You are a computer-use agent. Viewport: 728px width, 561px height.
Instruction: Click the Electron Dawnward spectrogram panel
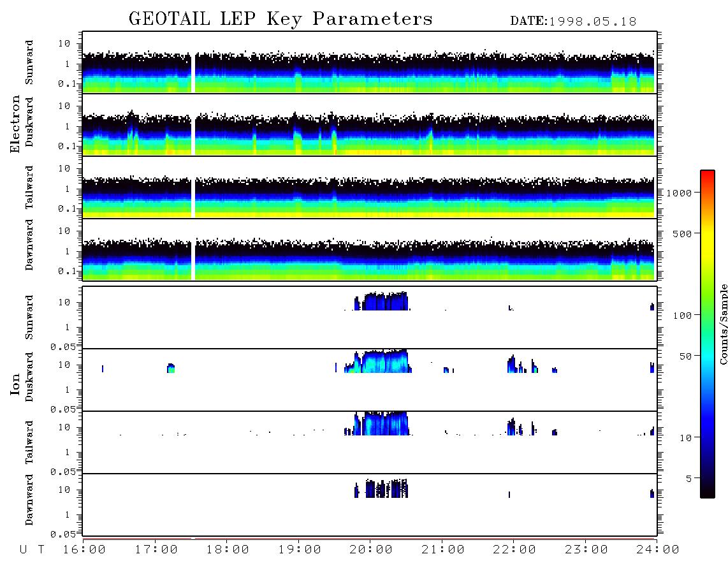(x=370, y=249)
